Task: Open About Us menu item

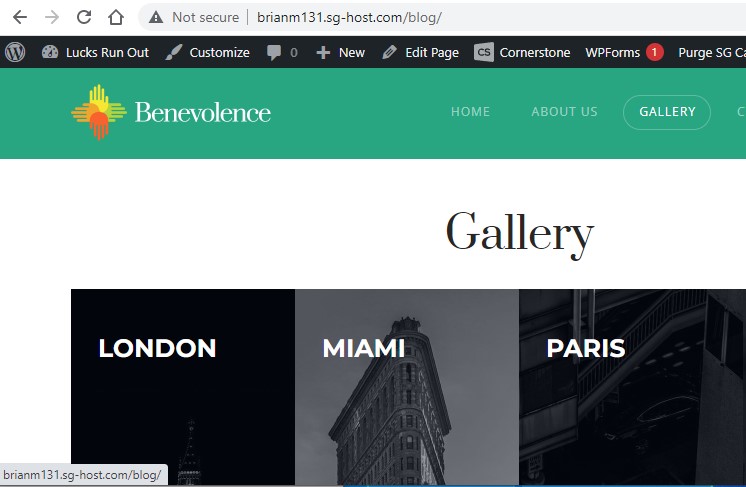Action: tap(564, 112)
